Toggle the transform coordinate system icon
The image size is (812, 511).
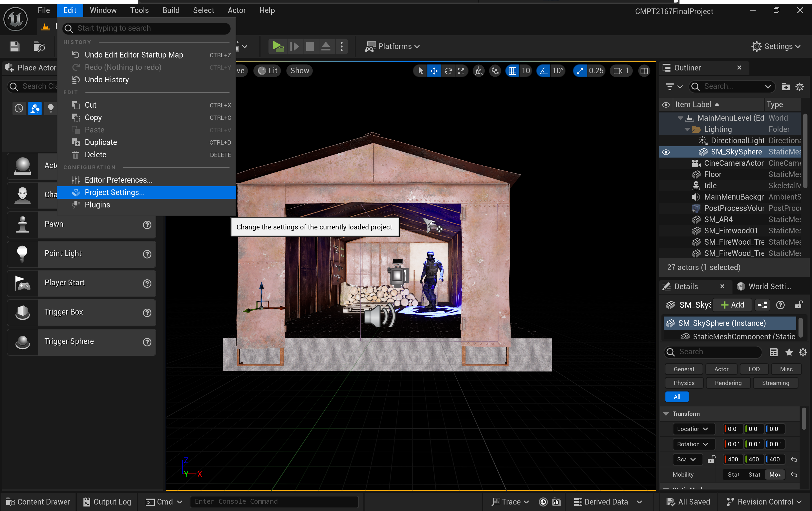[478, 71]
